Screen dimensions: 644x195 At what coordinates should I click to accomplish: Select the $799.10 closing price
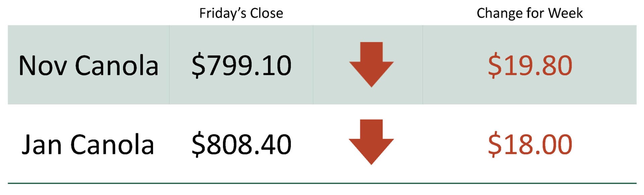tap(241, 65)
